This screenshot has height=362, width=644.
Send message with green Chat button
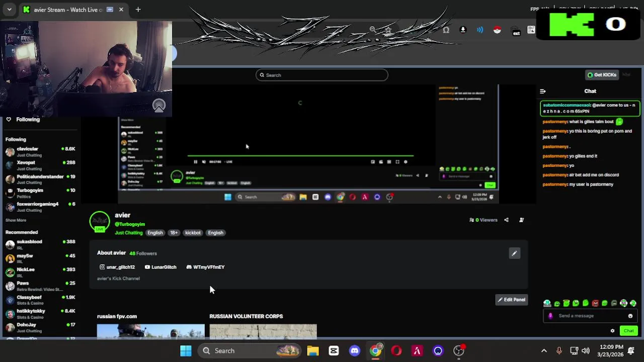coord(628,331)
